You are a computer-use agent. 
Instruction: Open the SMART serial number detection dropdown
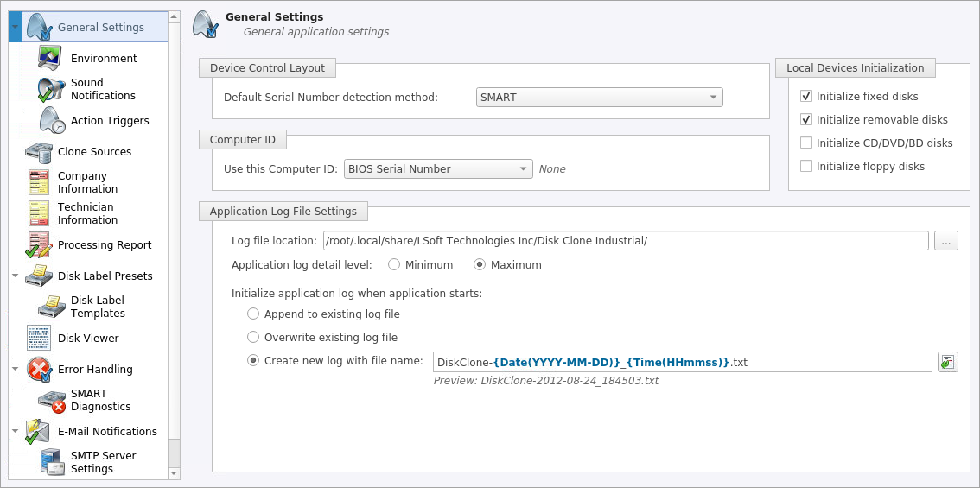pos(600,98)
